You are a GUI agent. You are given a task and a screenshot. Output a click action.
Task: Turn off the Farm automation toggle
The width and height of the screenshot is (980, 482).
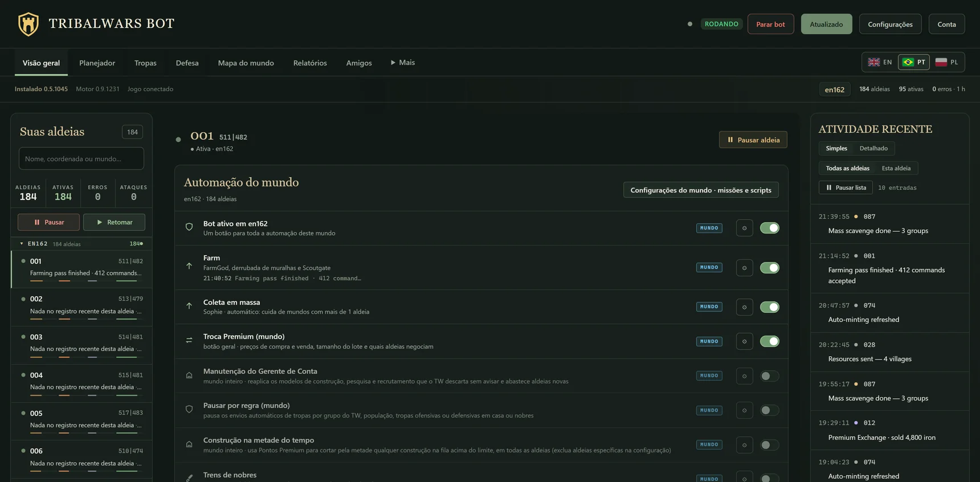pos(769,268)
